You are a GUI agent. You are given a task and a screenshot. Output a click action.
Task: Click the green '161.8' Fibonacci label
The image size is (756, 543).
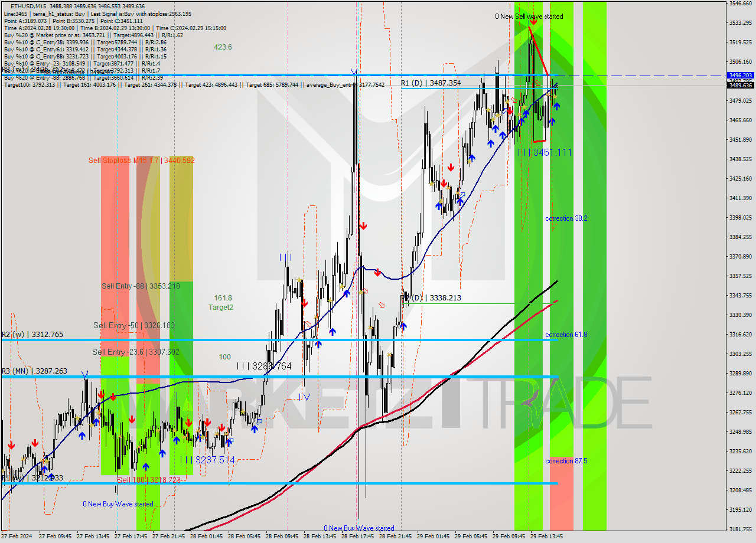[x=223, y=298]
